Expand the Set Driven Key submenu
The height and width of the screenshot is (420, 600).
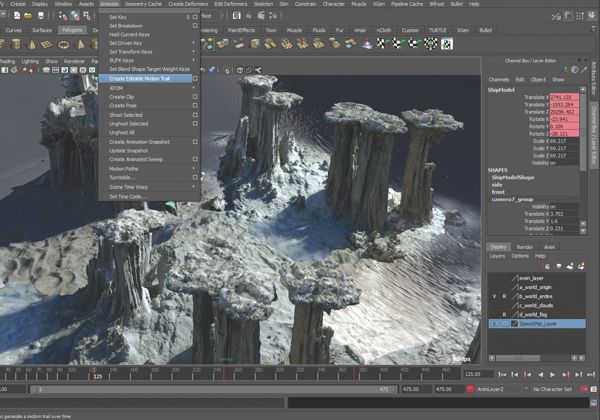point(194,43)
